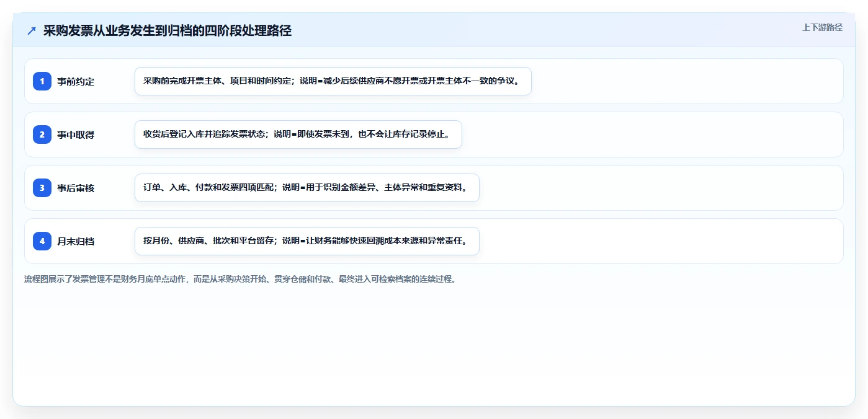The height and width of the screenshot is (419, 868).
Task: Click the 上下游路径 label in header
Action: [x=822, y=27]
